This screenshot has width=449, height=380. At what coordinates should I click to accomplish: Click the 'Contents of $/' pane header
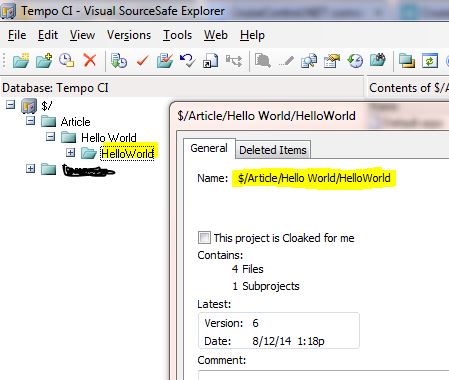409,88
